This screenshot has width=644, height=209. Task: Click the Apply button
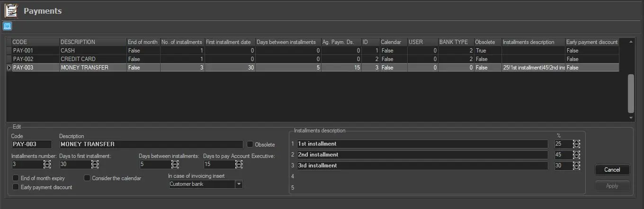click(612, 186)
